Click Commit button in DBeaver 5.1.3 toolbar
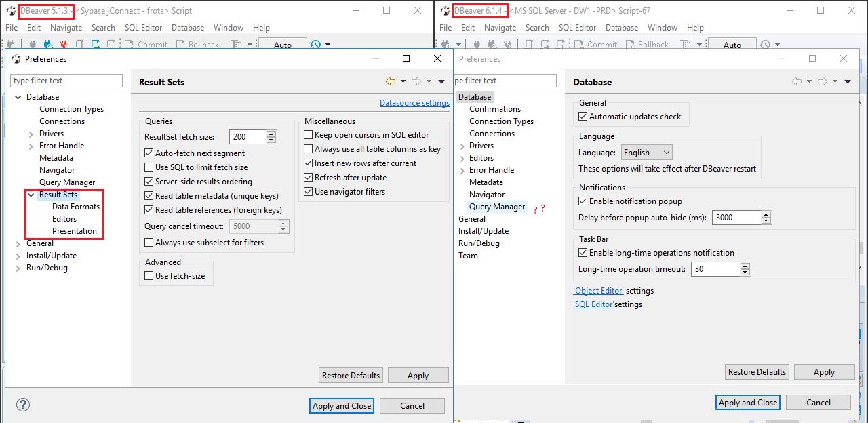Viewport: 868px width, 423px height. tap(146, 44)
